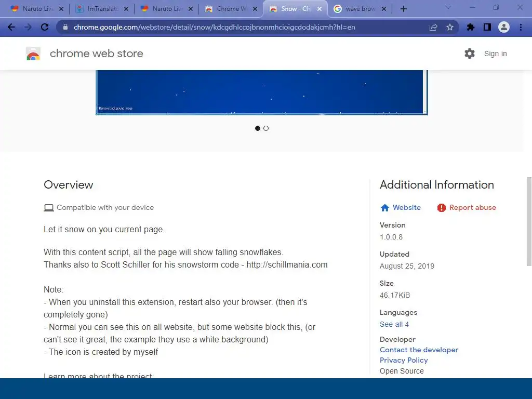Click See all 4 languages

pyautogui.click(x=394, y=324)
